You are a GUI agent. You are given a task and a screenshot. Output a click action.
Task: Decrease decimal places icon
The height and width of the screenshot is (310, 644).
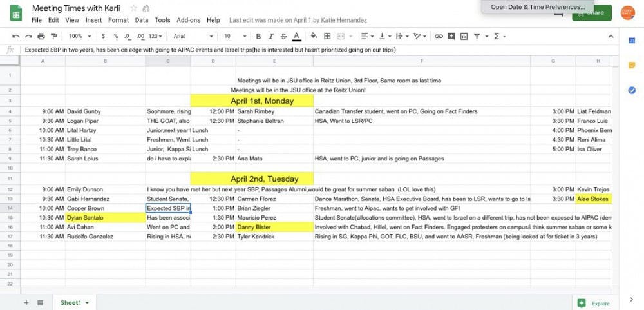(128, 37)
